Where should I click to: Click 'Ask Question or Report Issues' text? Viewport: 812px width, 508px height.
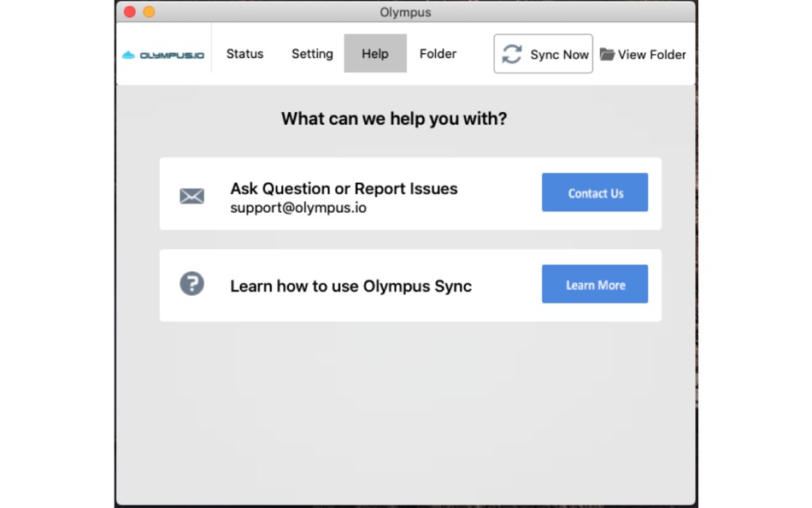[x=344, y=189]
